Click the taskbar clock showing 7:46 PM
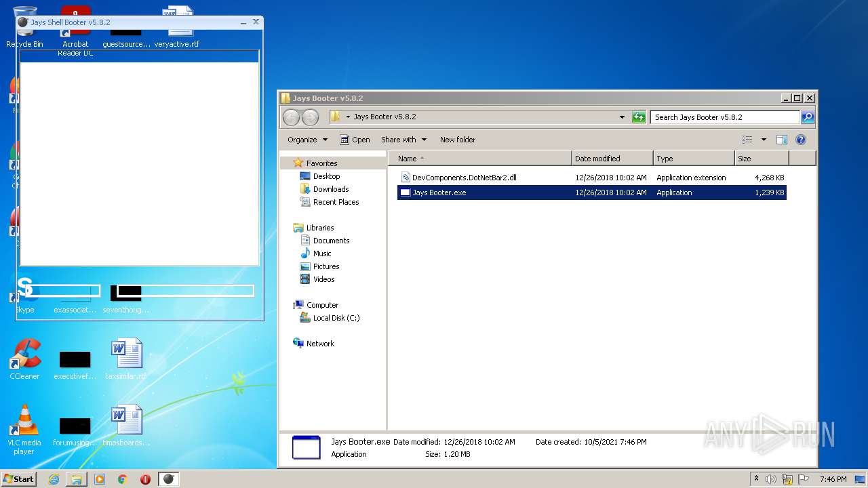 click(x=833, y=479)
